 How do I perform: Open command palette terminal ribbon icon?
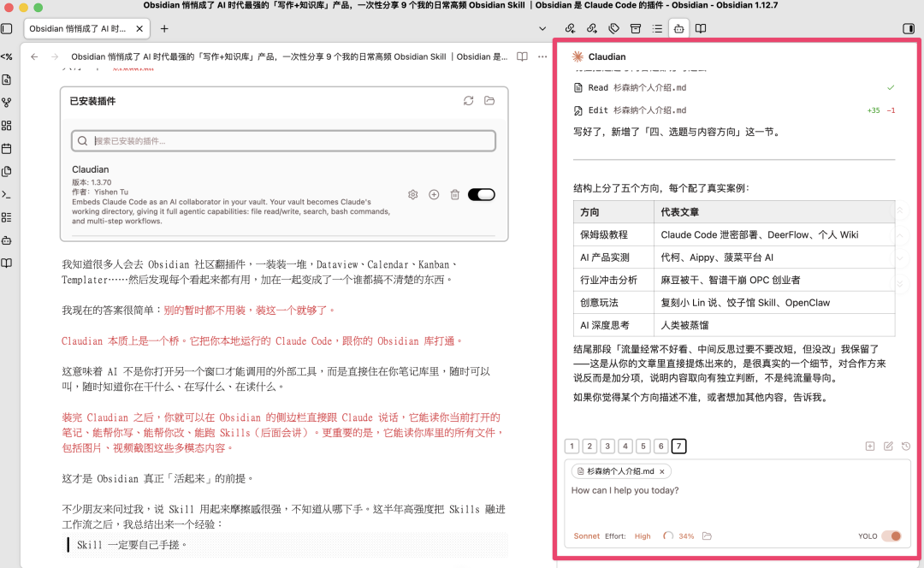7,194
